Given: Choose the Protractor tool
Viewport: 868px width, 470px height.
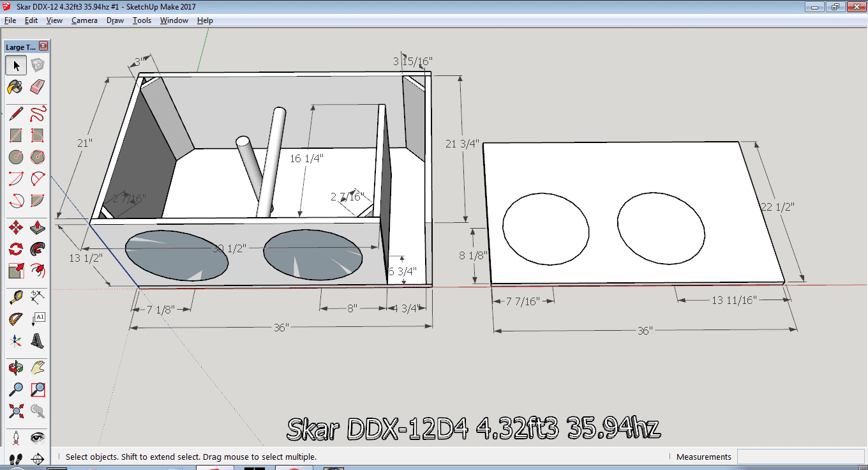Looking at the screenshot, I should [16, 319].
